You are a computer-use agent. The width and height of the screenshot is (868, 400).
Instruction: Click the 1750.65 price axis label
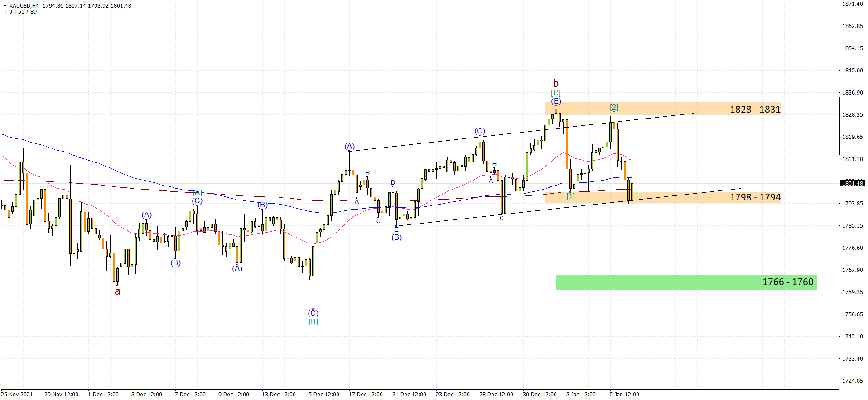pyautogui.click(x=852, y=314)
